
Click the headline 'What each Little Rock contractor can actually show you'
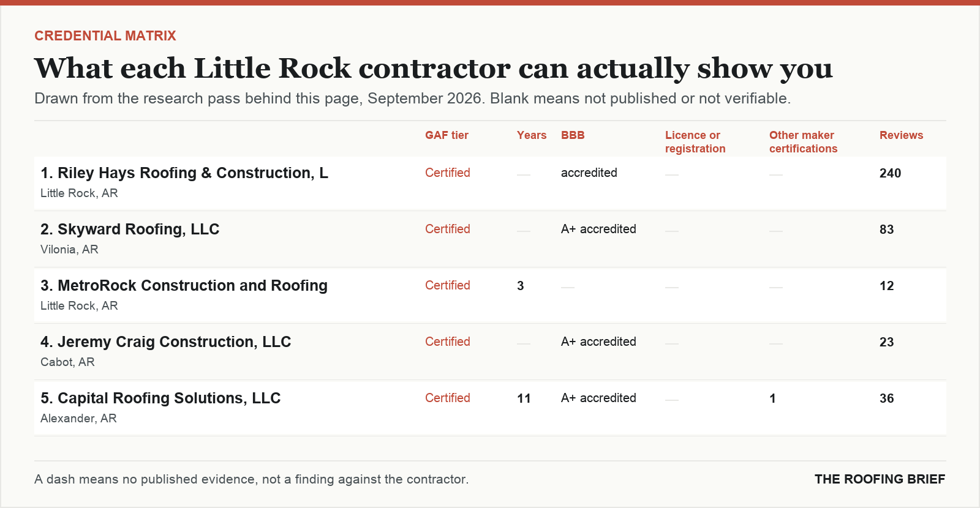pos(434,69)
